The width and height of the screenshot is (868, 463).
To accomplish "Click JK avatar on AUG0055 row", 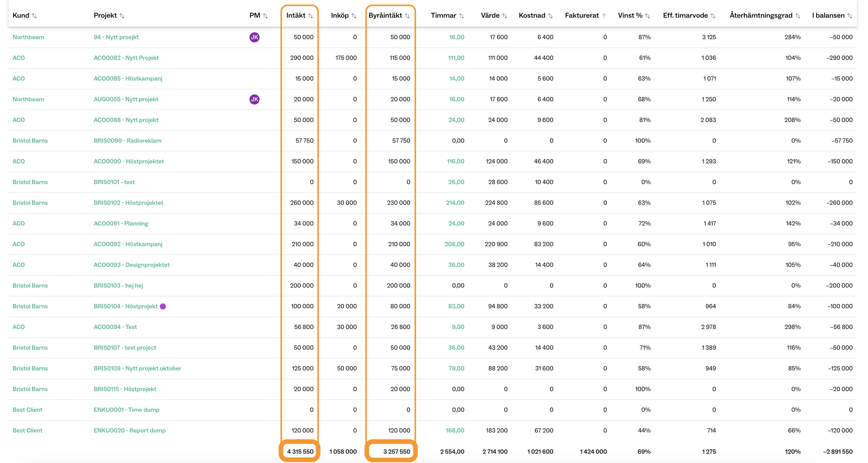I will (x=254, y=99).
